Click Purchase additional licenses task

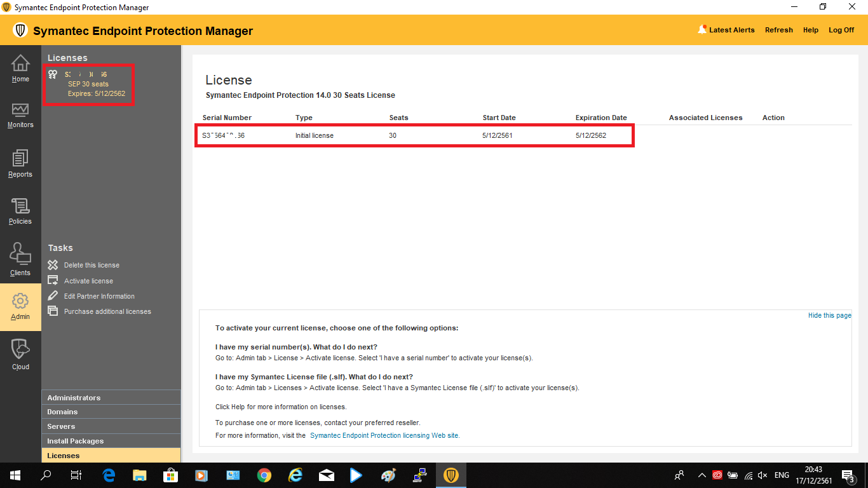point(107,311)
